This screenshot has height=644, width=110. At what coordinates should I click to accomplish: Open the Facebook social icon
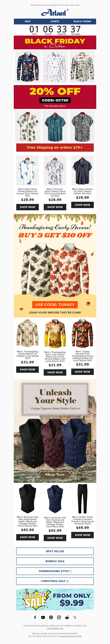(35, 617)
